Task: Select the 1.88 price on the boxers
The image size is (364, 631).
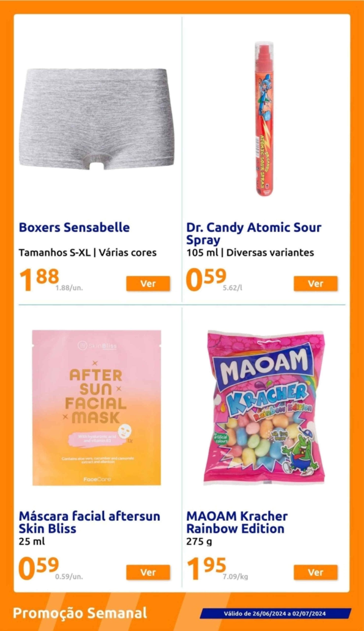Action: point(39,280)
